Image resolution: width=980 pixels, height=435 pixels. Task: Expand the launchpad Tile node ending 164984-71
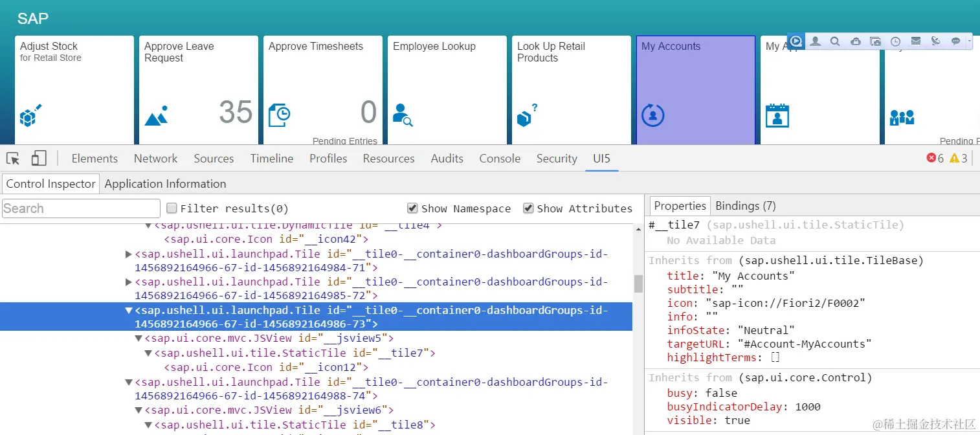click(x=128, y=254)
